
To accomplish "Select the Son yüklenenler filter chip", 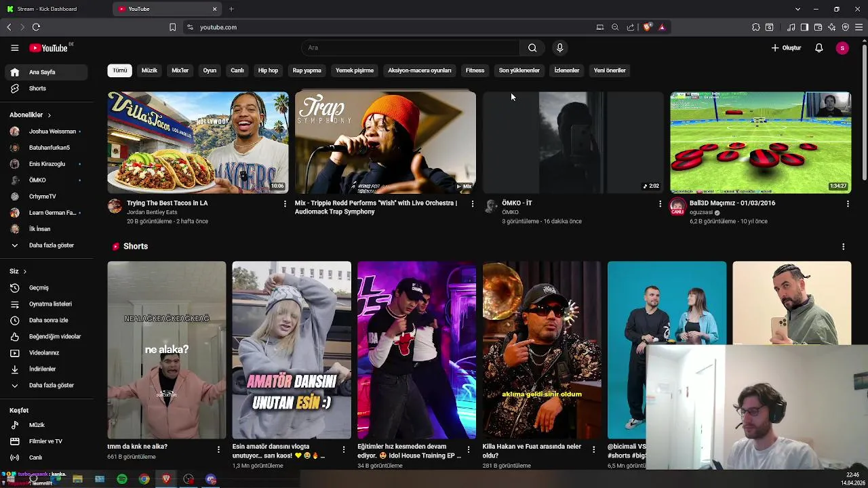I will coord(519,70).
